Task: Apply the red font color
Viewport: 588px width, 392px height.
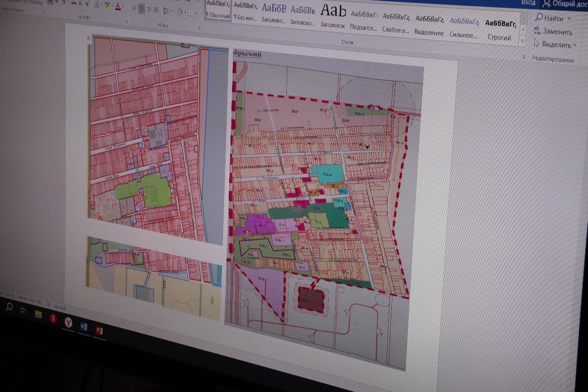Action: [119, 6]
